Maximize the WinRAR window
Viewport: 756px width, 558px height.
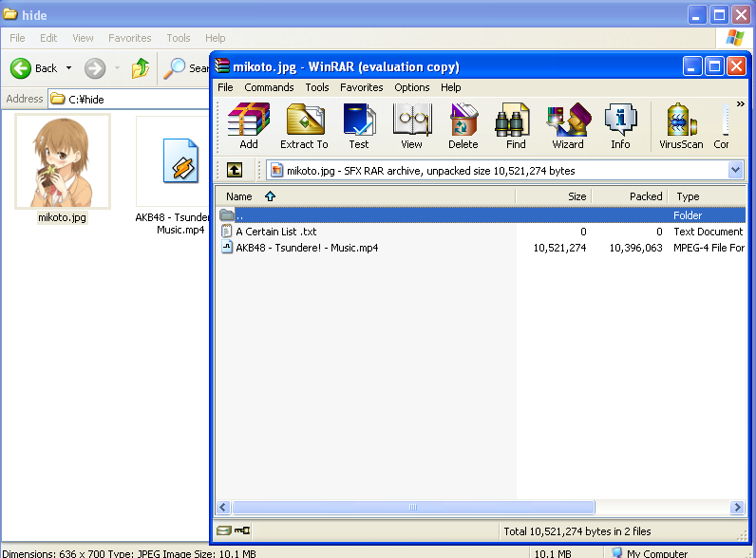click(714, 66)
